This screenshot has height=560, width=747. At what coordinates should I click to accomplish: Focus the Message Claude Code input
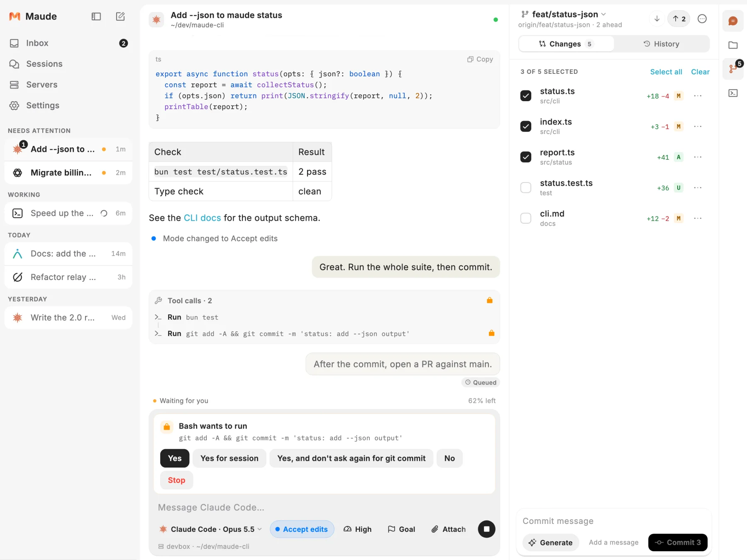click(x=324, y=508)
